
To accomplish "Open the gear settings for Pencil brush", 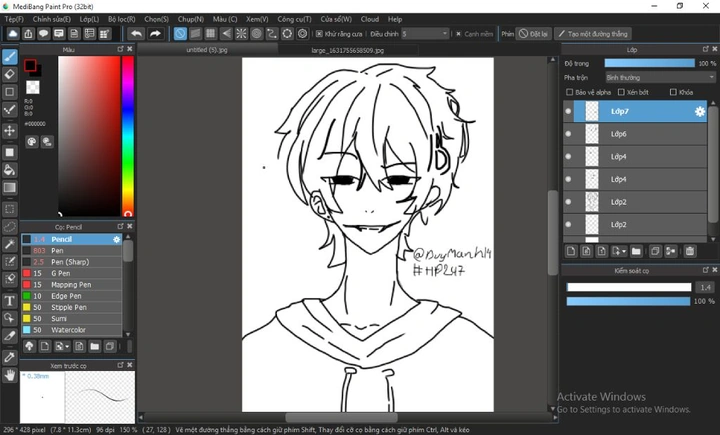I will [117, 239].
